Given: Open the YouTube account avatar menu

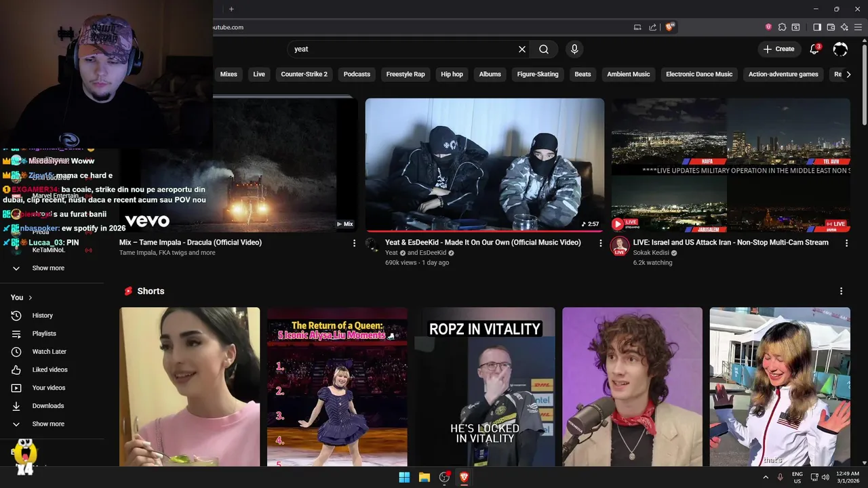Looking at the screenshot, I should (x=840, y=49).
